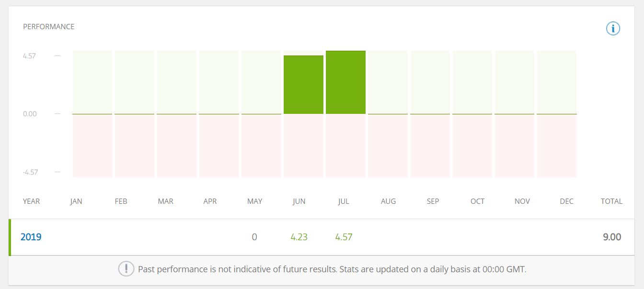
Task: Click the total value 9.00
Action: pos(612,237)
